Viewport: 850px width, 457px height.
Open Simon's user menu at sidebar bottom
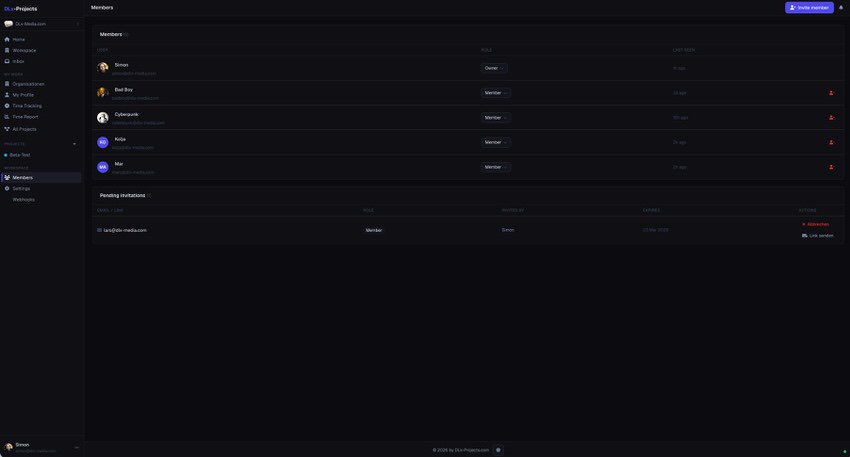[x=76, y=447]
